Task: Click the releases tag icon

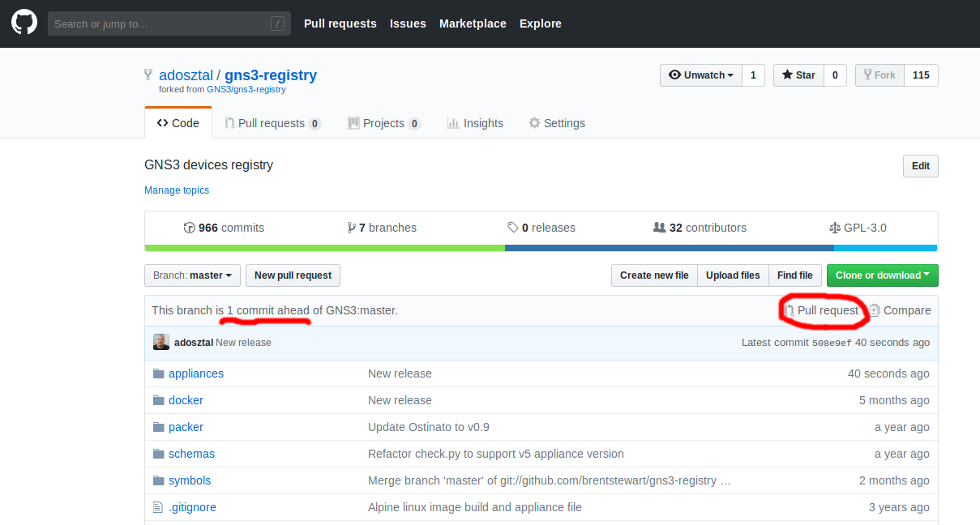Action: 511,228
